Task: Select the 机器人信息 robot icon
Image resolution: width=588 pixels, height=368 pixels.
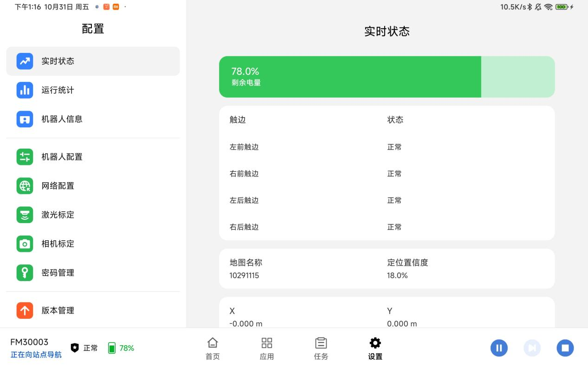Action: pos(25,119)
